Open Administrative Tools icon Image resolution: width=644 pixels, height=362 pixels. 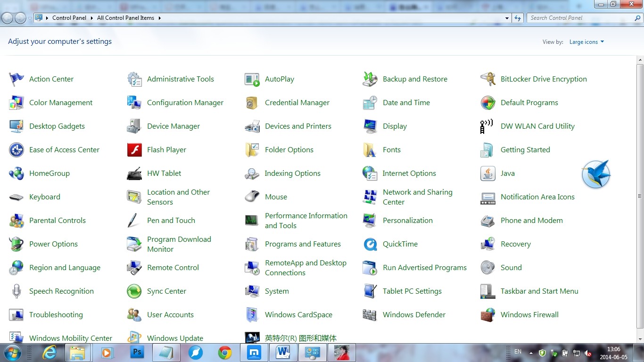click(134, 79)
